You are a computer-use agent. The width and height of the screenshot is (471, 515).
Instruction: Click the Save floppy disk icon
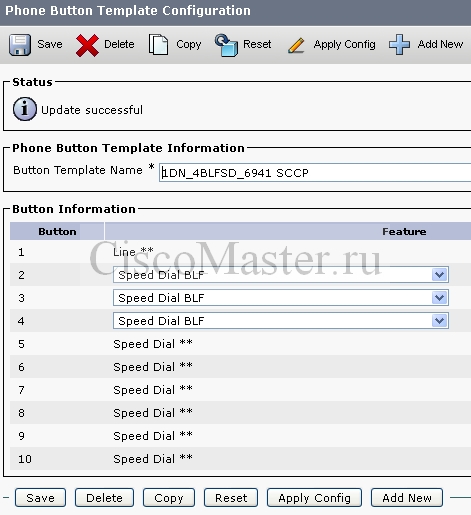[20, 45]
